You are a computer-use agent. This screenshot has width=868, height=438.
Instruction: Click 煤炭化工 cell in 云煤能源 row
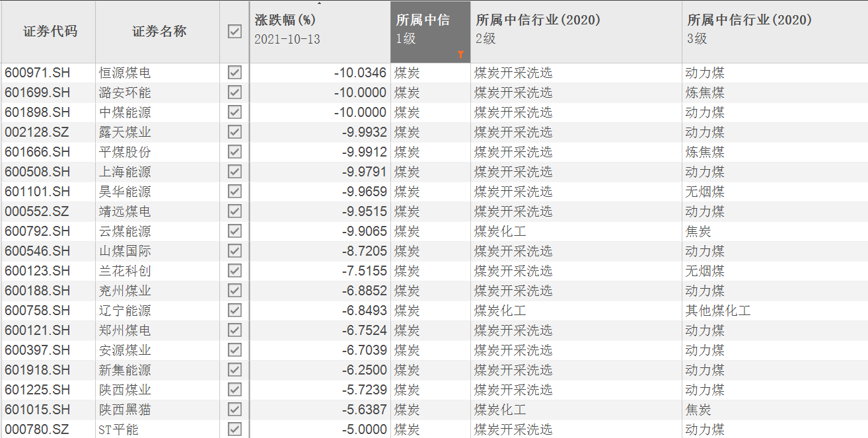pos(500,231)
